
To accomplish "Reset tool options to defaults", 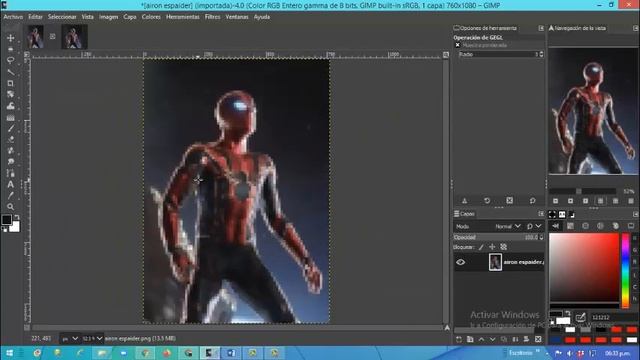I will 533,201.
